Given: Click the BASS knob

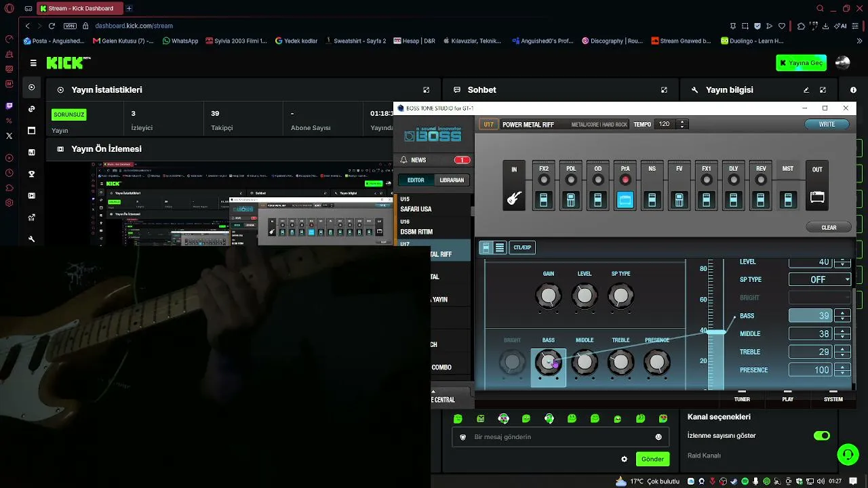Looking at the screenshot, I should pyautogui.click(x=548, y=363).
